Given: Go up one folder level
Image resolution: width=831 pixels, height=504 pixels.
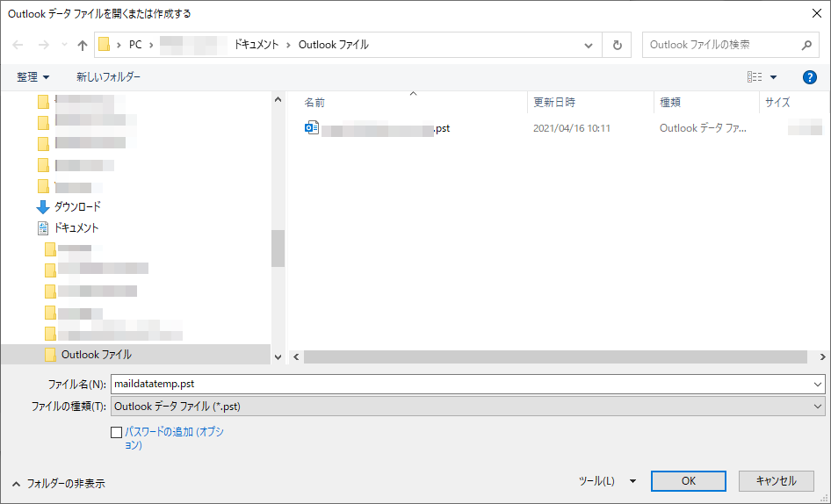Looking at the screenshot, I should [x=83, y=45].
